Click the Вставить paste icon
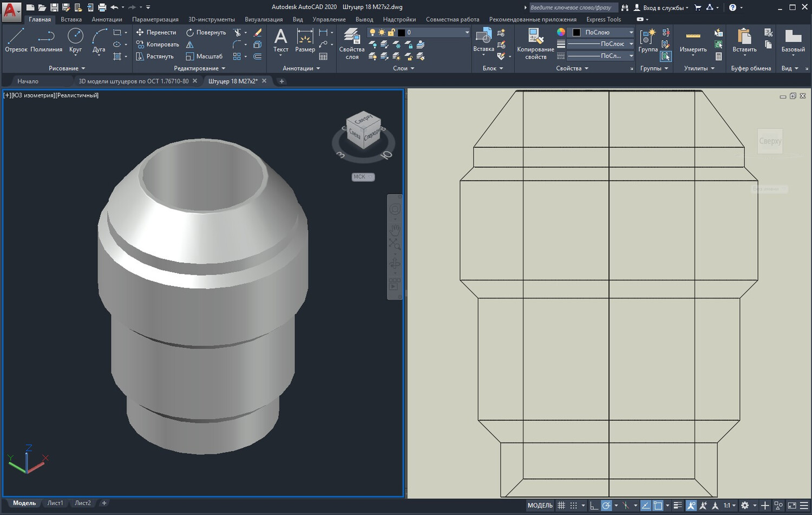 744,41
